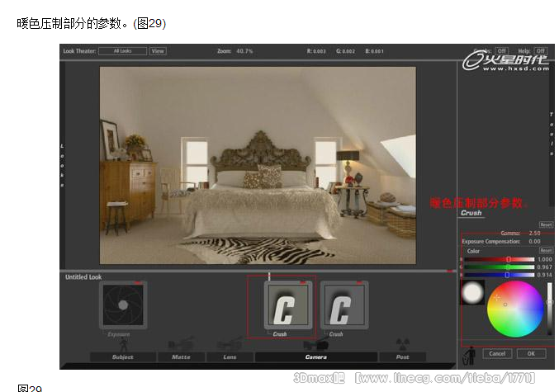This screenshot has height=392, width=559.
Task: Click the View button
Action: (158, 51)
